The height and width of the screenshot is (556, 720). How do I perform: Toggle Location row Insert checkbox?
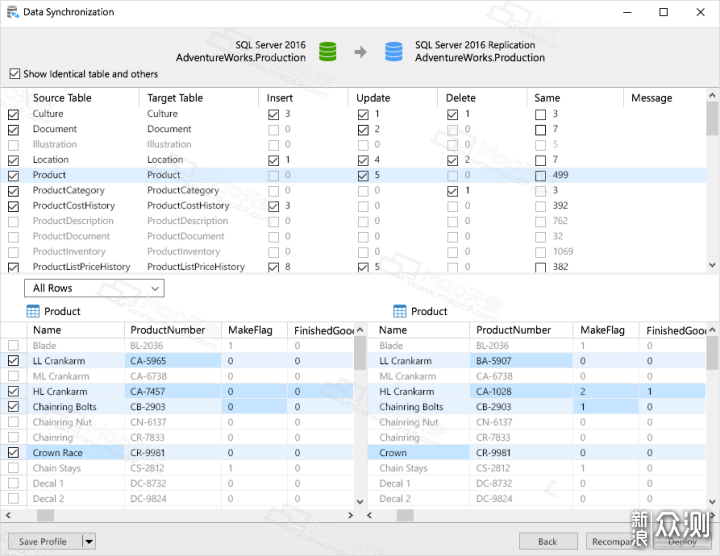click(x=273, y=160)
